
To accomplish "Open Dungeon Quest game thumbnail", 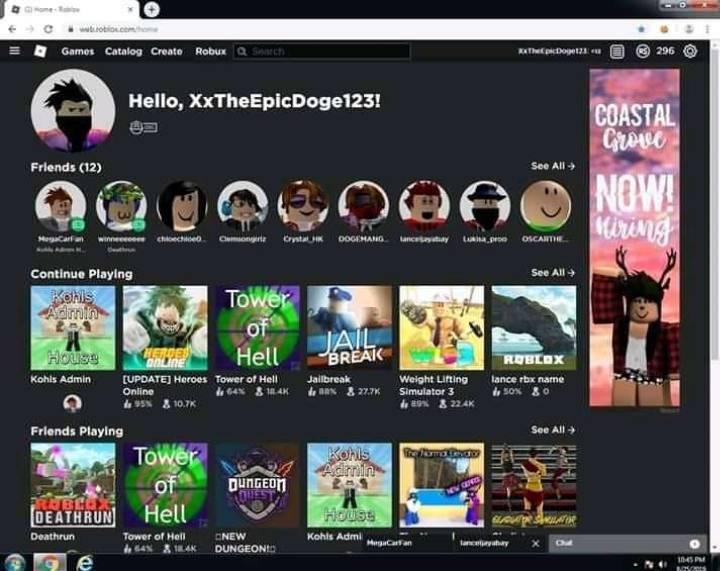I will tap(258, 485).
